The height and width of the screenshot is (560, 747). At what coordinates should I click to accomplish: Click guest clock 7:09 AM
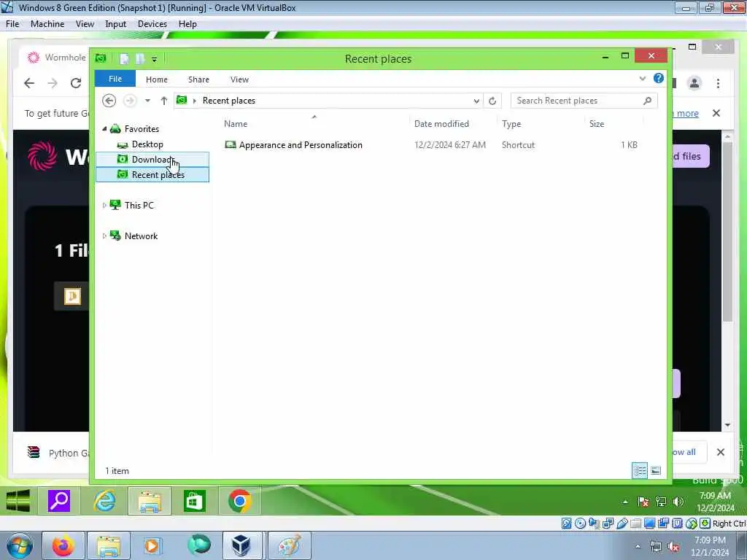[715, 496]
